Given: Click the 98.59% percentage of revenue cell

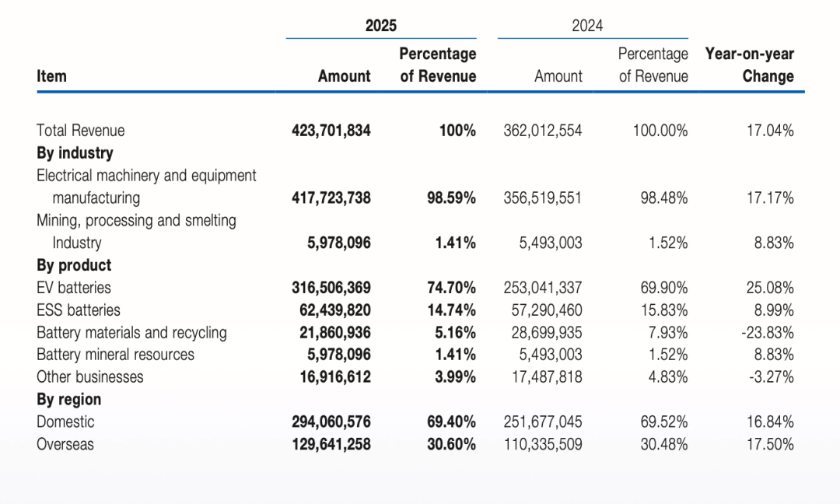Looking at the screenshot, I should 451,198.
